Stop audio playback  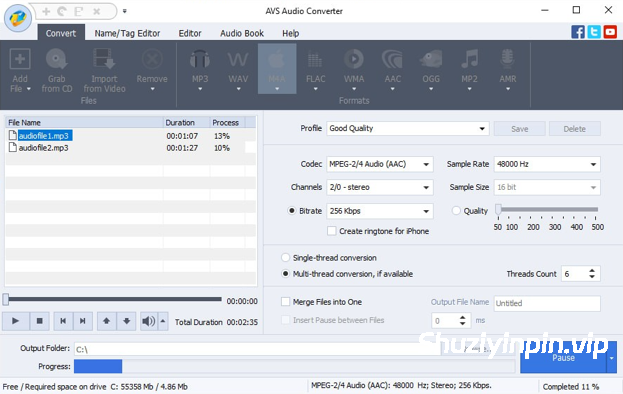click(39, 321)
